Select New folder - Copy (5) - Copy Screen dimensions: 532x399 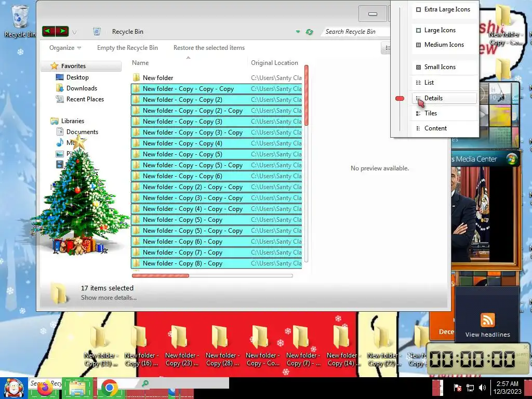(216, 220)
